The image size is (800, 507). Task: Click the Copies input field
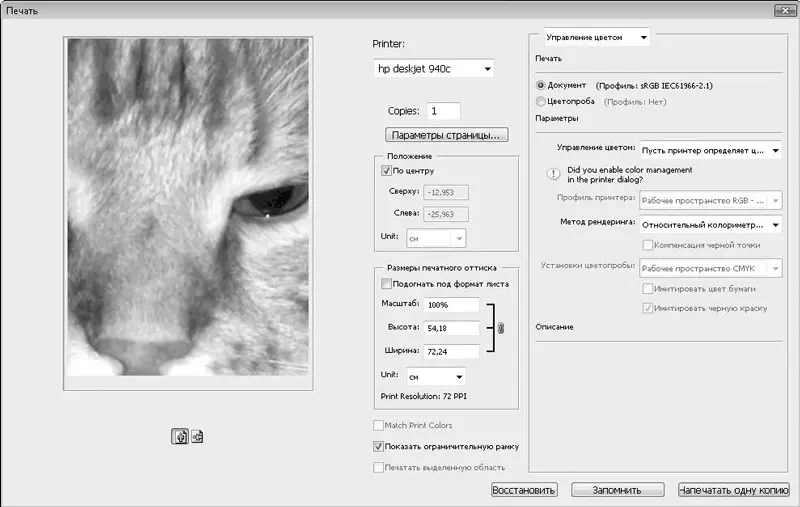(x=443, y=111)
